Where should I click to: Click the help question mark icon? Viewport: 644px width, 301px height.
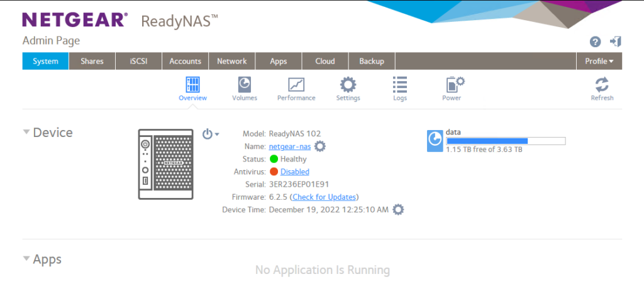click(x=595, y=41)
